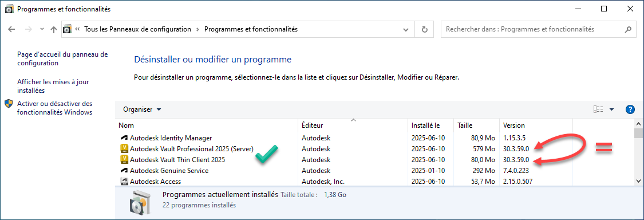Screen dimensions: 644x220
Task: Click the Back navigation arrow
Action: pos(11,30)
